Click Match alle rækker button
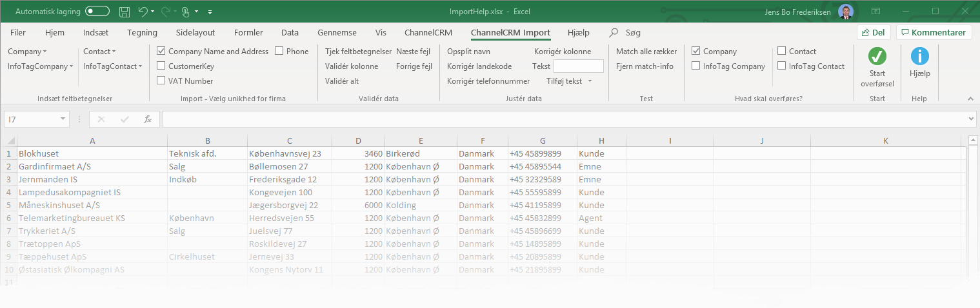Viewport: 980px width, 308px height. pos(646,52)
